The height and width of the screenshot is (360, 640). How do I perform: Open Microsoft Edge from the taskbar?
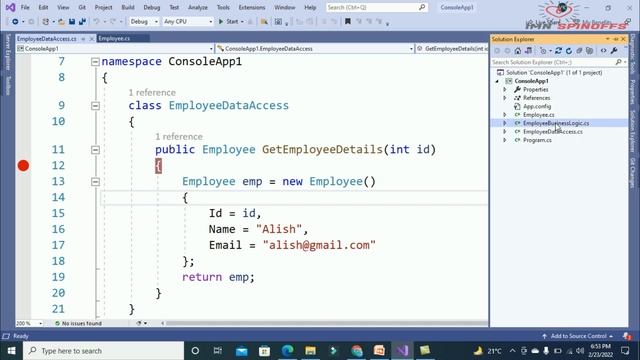click(287, 351)
